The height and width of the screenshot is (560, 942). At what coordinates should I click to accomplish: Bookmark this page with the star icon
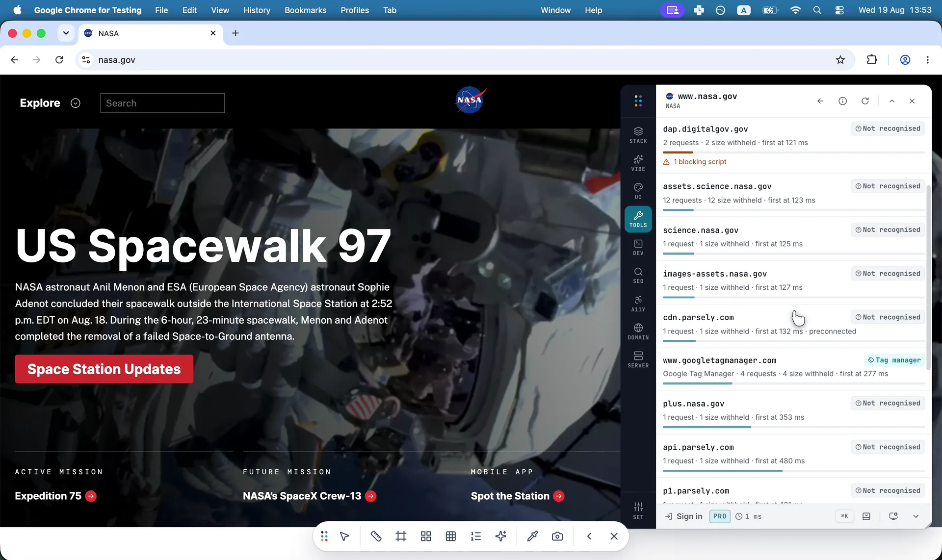coord(840,60)
